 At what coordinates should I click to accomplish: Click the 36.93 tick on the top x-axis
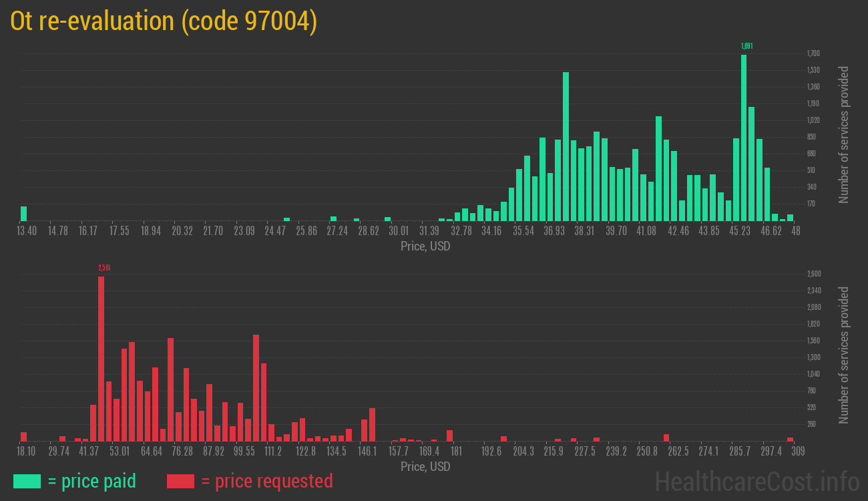click(x=554, y=230)
